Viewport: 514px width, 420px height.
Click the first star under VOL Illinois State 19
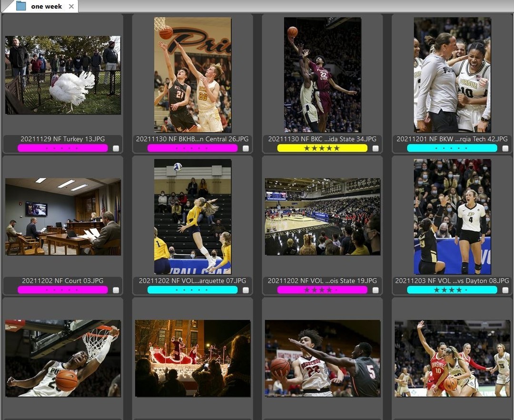(307, 290)
